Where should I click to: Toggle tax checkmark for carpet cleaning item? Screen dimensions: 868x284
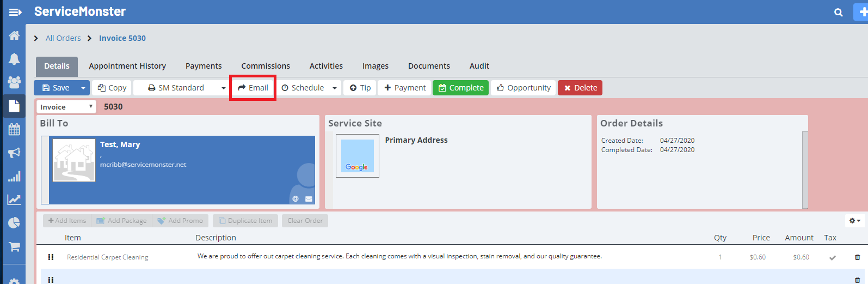tap(832, 257)
